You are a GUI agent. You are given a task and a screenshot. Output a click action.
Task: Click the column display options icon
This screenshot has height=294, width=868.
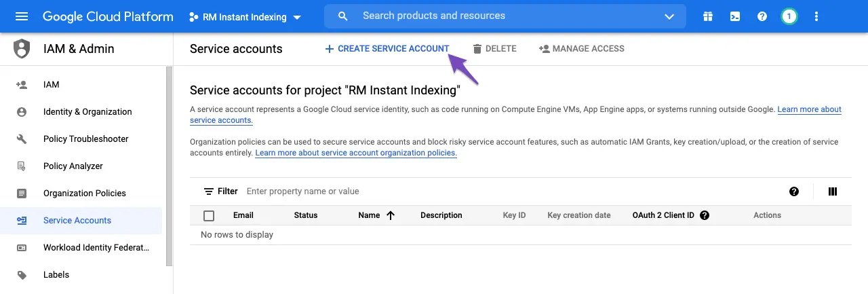(833, 191)
